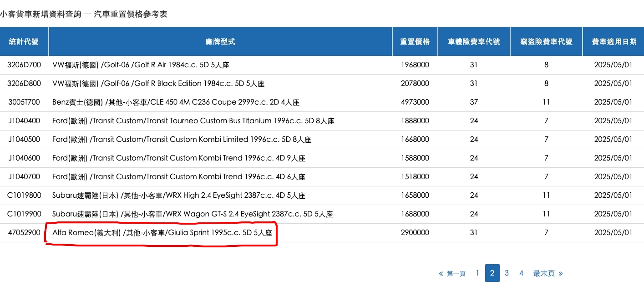Select code J1040700 cell
644x296 pixels.
(24, 177)
